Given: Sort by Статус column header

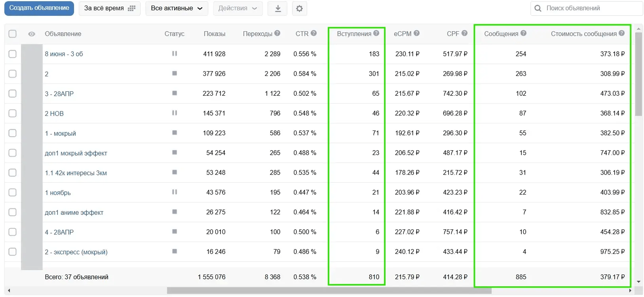Looking at the screenshot, I should pos(175,34).
